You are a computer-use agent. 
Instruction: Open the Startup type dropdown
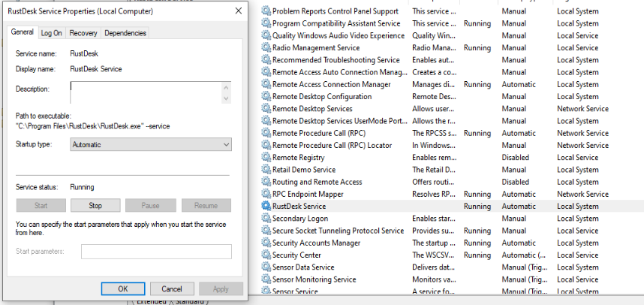[151, 145]
